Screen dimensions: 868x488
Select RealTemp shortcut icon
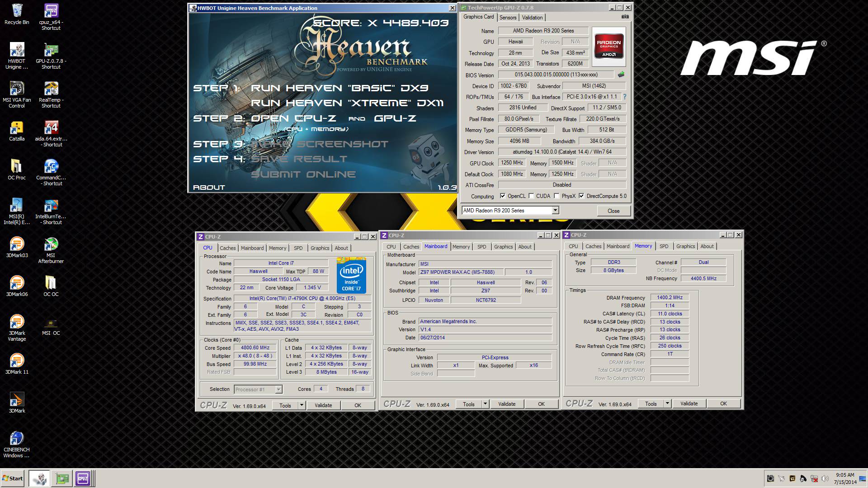click(51, 95)
